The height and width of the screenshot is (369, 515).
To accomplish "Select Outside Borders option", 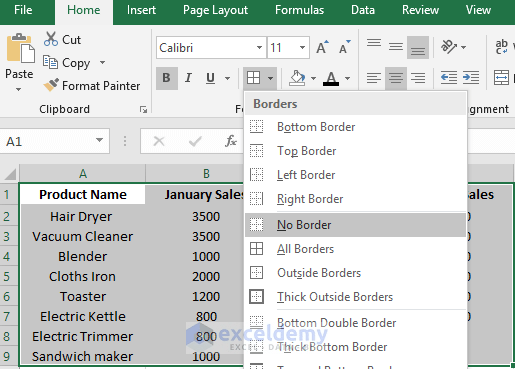I will [x=355, y=273].
